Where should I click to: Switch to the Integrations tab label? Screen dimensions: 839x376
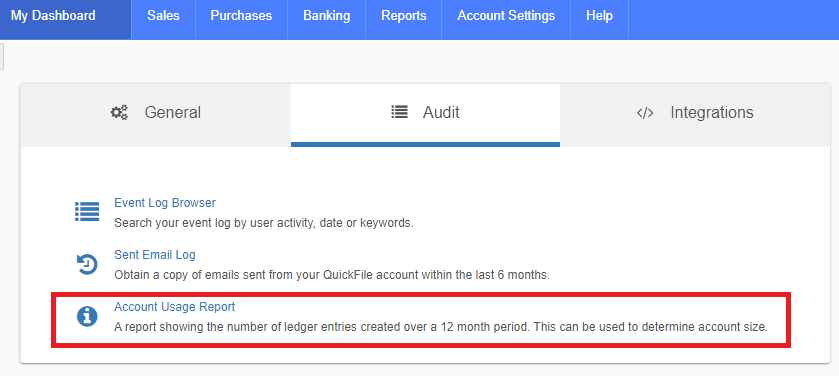712,113
